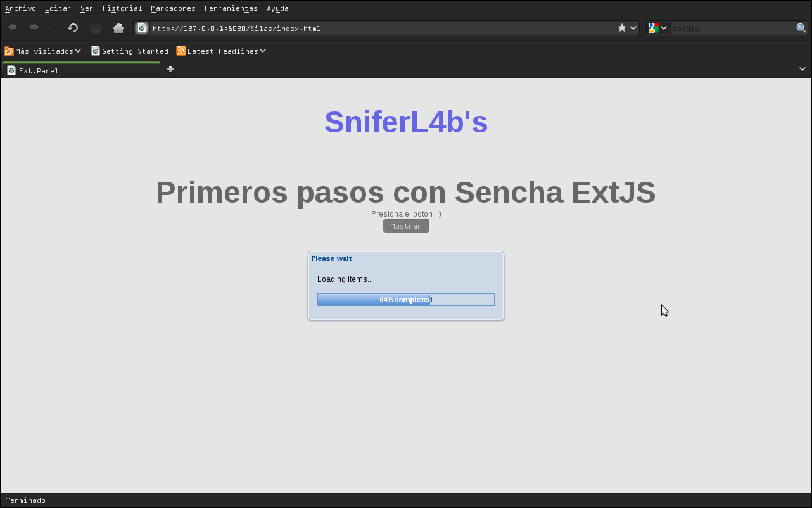Open the search engine selector dropdown
Viewport: 812px width, 508px height.
click(664, 28)
